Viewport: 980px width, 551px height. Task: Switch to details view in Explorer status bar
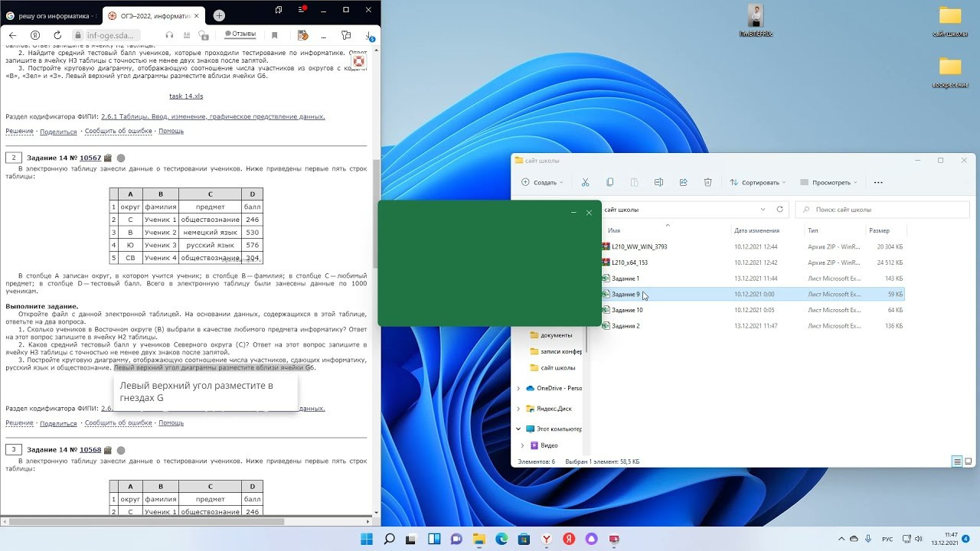[957, 461]
